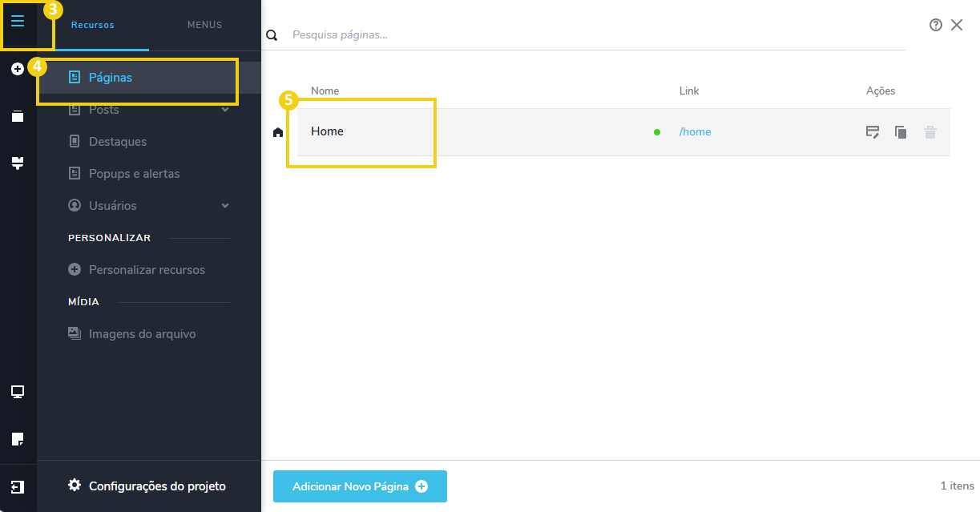Duplicate the Home page with copy icon
The height and width of the screenshot is (512, 980).
point(901,132)
